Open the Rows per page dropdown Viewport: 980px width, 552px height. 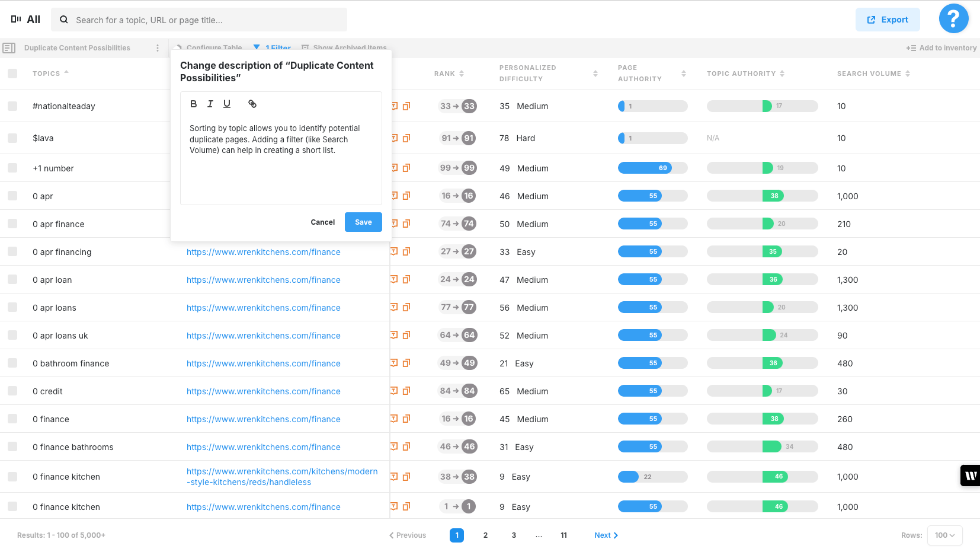tap(944, 535)
